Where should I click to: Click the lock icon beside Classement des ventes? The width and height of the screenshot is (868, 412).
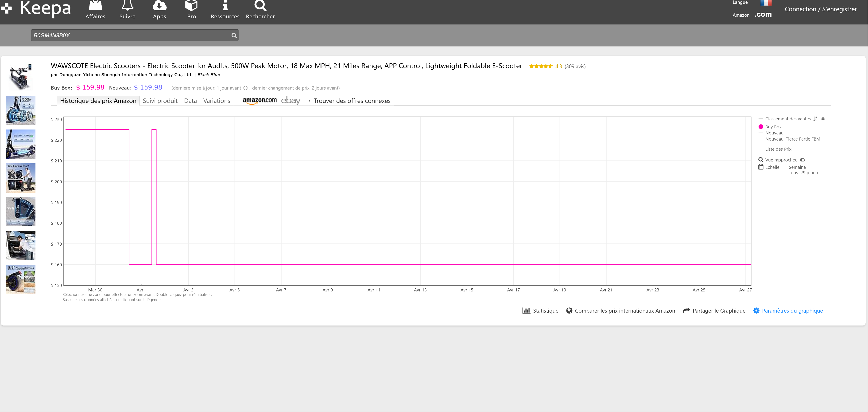click(823, 119)
